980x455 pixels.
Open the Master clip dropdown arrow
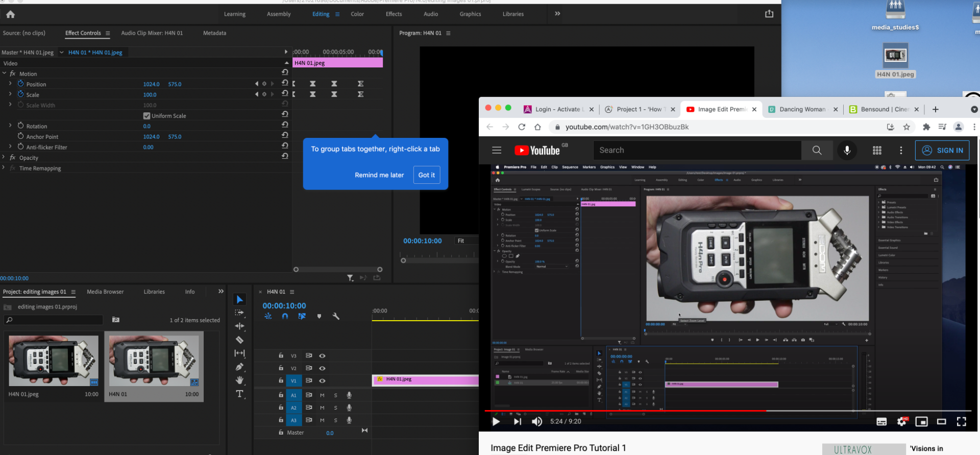point(62,52)
